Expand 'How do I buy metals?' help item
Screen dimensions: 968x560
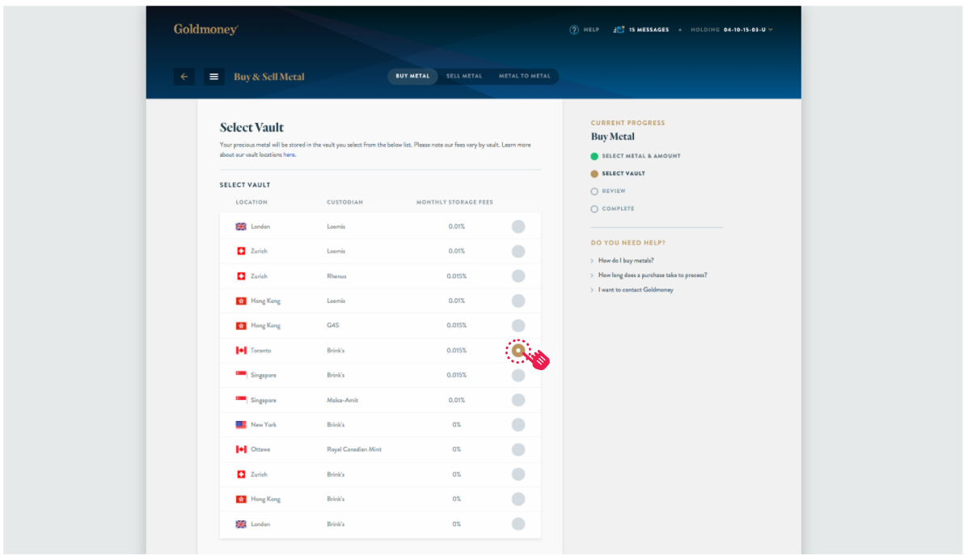click(625, 260)
